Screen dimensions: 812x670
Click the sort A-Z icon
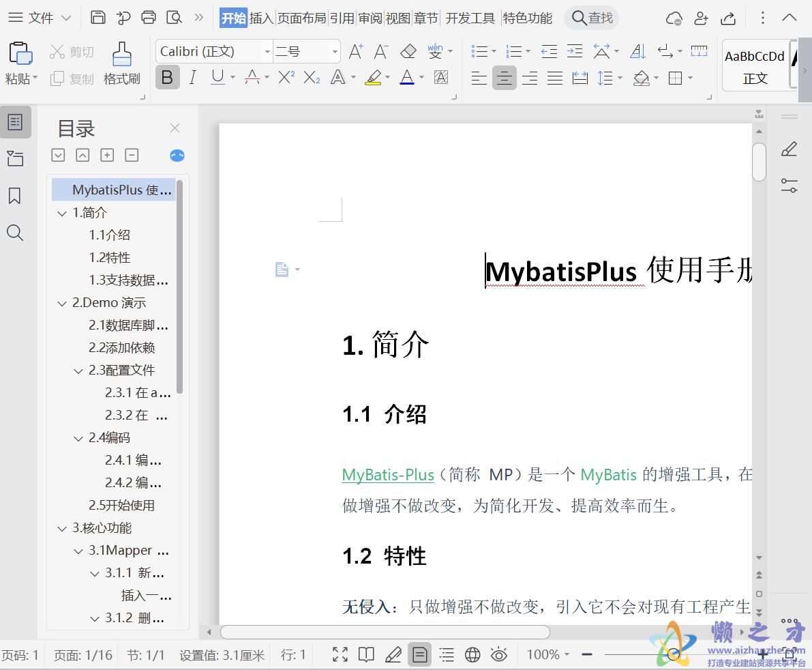point(638,51)
